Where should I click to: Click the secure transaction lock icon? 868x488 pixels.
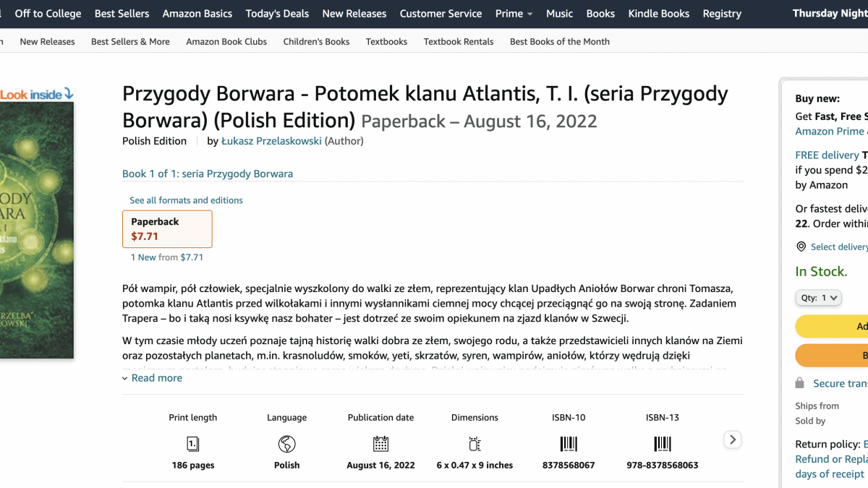tap(799, 383)
